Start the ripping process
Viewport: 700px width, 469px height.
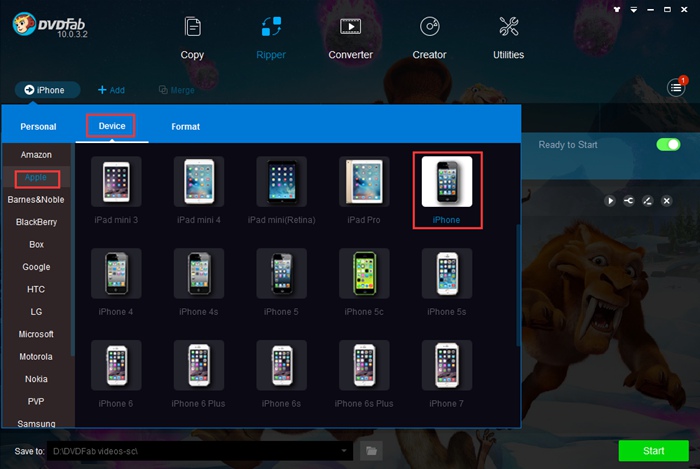(654, 451)
